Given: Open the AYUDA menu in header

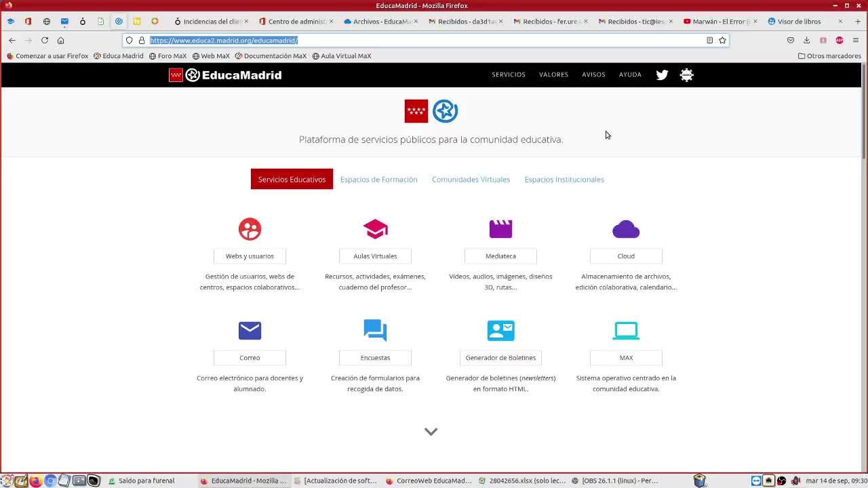Looking at the screenshot, I should [x=630, y=75].
